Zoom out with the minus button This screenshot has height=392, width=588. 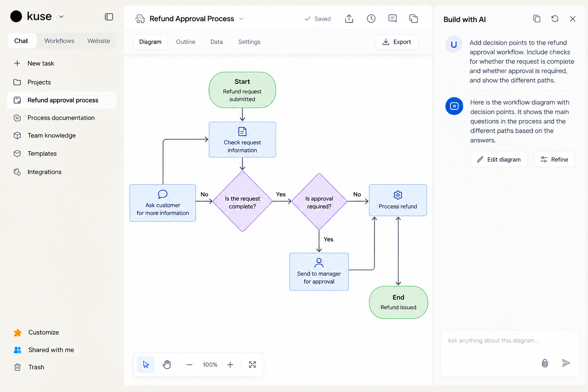point(189,365)
